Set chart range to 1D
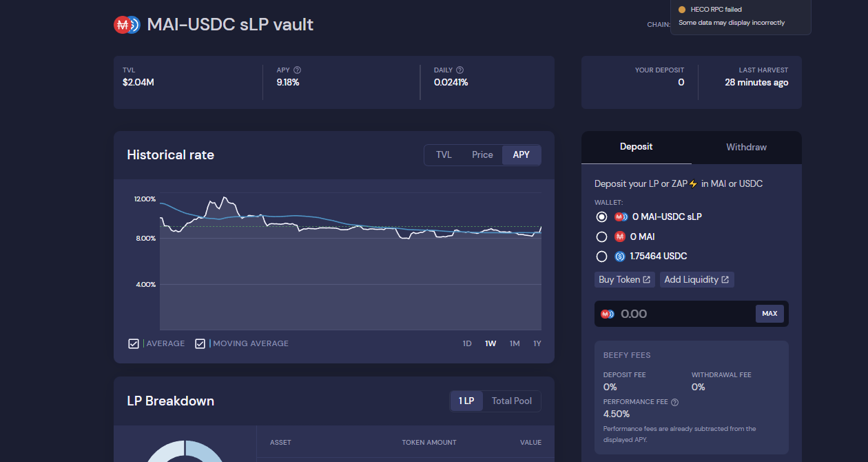This screenshot has width=868, height=462. [467, 343]
